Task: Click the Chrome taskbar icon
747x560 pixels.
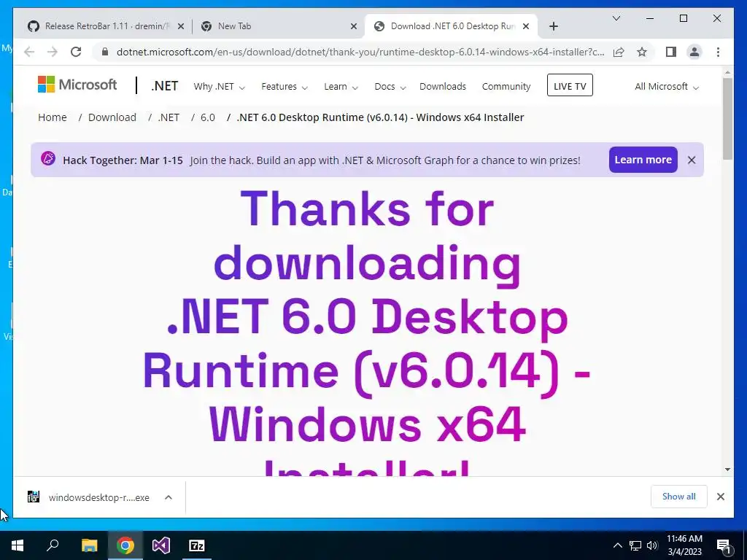Action: (125, 545)
